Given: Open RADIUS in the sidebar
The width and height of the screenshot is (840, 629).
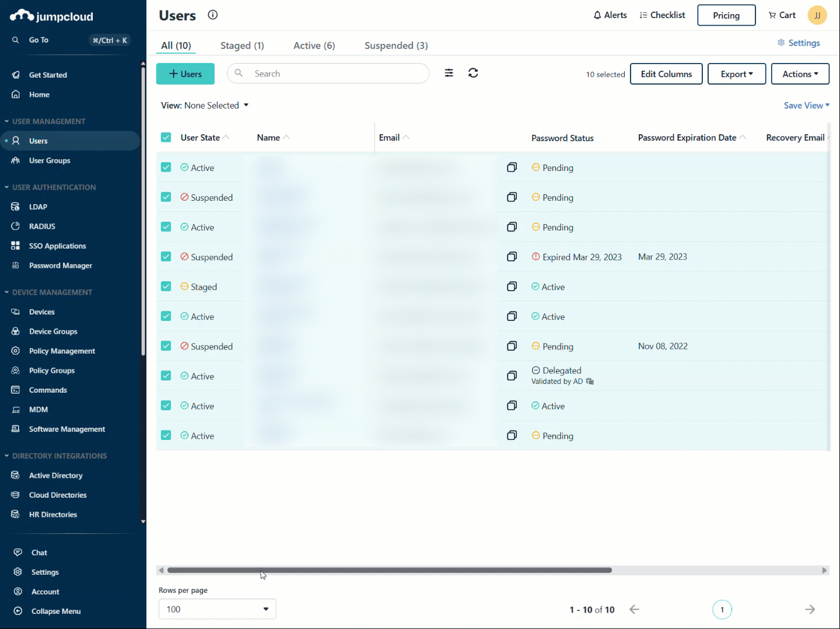Looking at the screenshot, I should (42, 226).
